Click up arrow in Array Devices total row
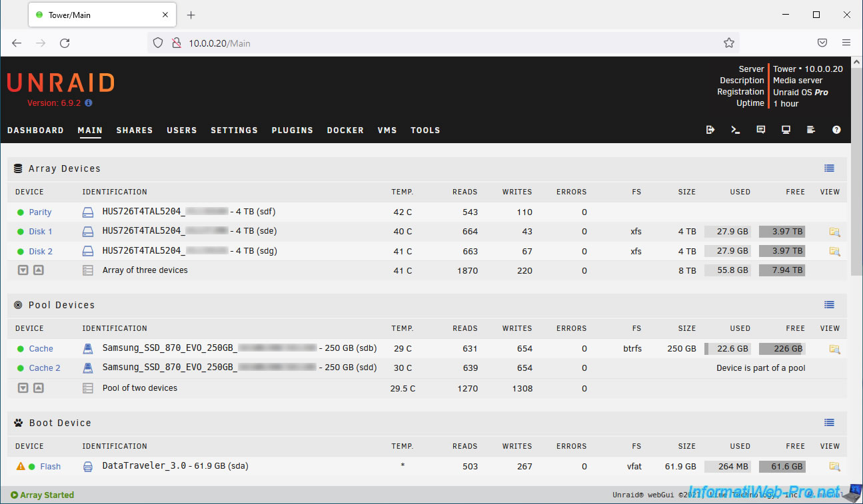Screen dimensions: 863x504 point(39,270)
